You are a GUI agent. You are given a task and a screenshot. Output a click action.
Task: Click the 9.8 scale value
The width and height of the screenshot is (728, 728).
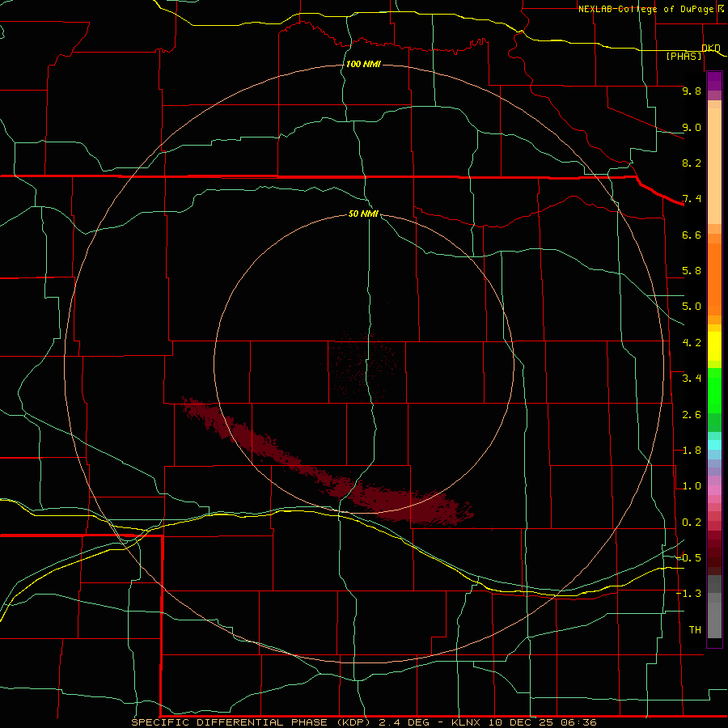pos(692,91)
